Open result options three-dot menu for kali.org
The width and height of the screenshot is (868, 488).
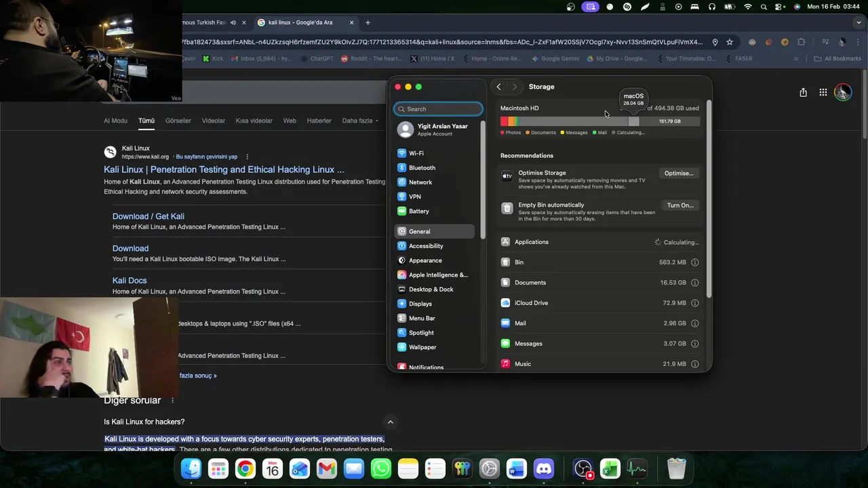click(x=247, y=157)
